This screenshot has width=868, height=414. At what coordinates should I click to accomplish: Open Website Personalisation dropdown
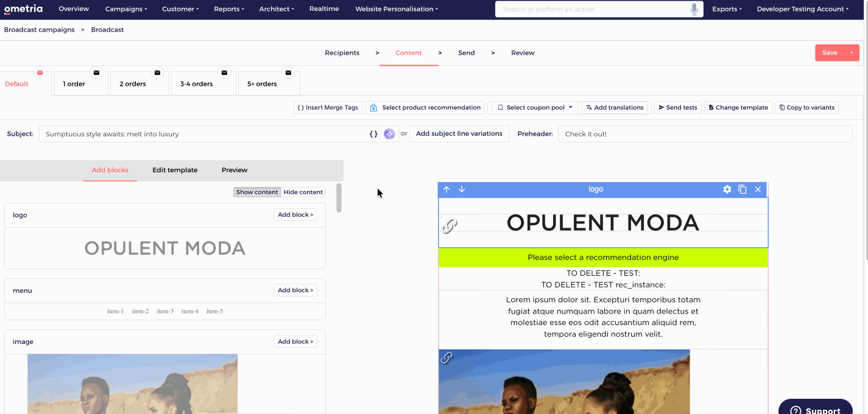tap(397, 9)
